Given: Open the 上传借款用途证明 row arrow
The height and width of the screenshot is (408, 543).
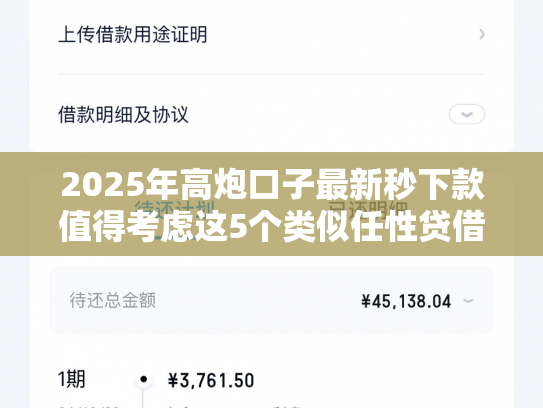Looking at the screenshot, I should pyautogui.click(x=482, y=34).
